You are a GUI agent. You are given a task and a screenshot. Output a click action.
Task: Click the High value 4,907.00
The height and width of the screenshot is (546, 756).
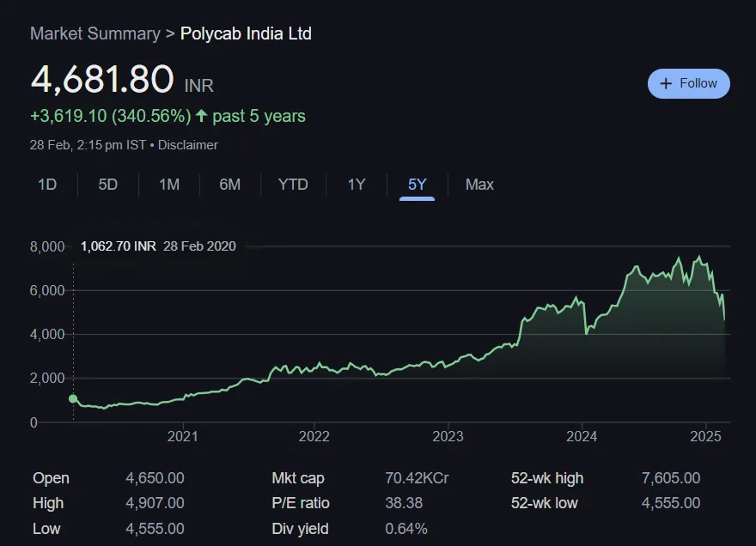click(155, 503)
